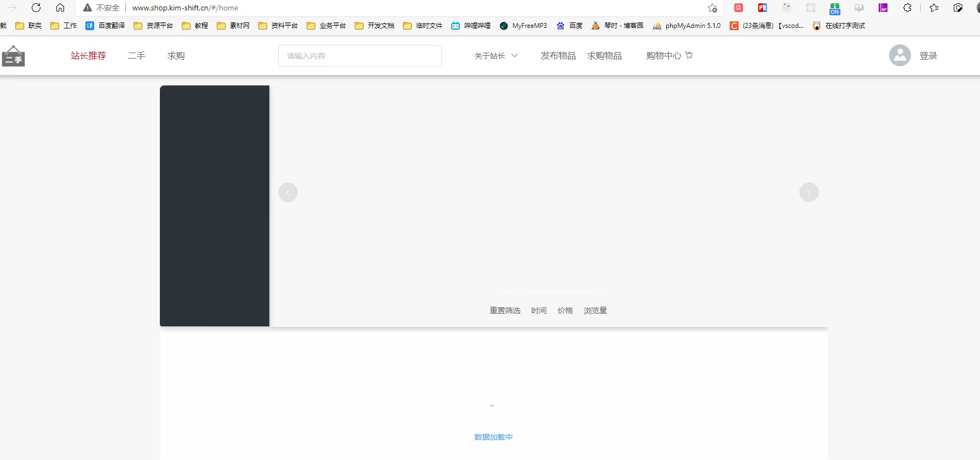Click the 登录 login link

(x=928, y=56)
